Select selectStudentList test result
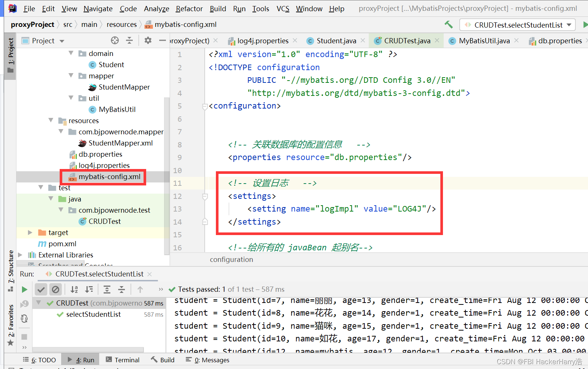588x369 pixels. click(x=93, y=315)
